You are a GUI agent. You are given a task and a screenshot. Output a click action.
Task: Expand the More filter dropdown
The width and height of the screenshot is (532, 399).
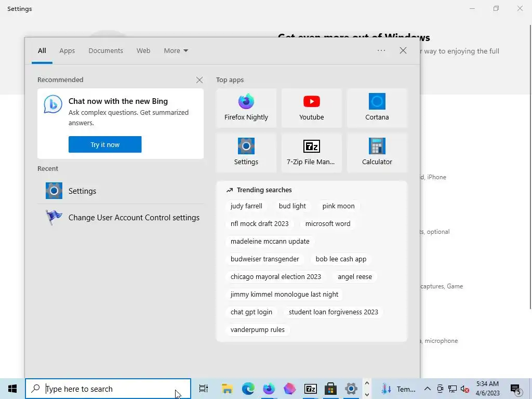pyautogui.click(x=176, y=50)
